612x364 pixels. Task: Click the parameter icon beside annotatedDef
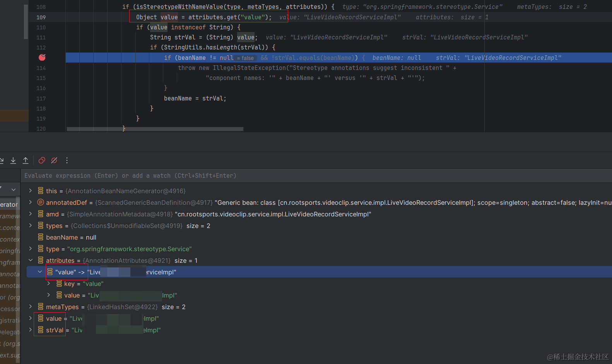click(x=41, y=202)
